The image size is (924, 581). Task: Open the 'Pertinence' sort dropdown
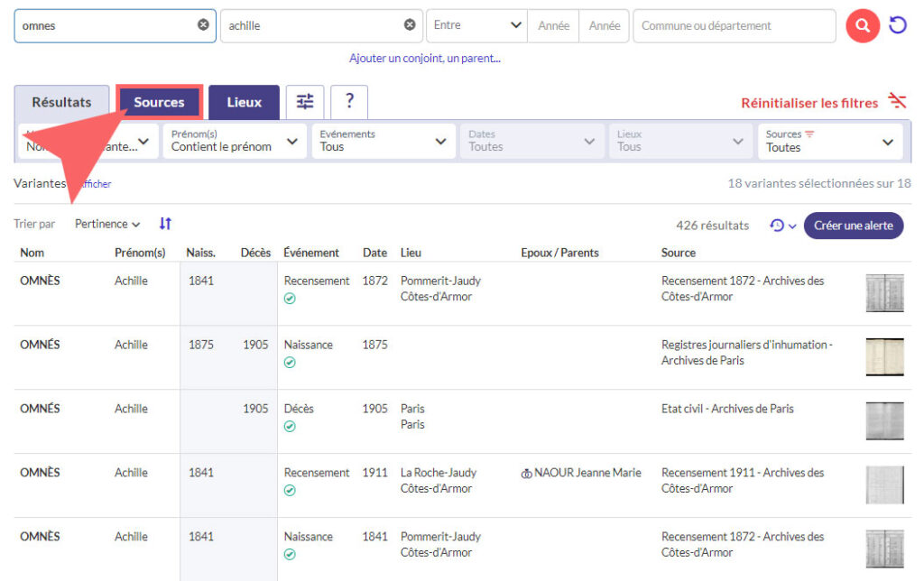107,224
